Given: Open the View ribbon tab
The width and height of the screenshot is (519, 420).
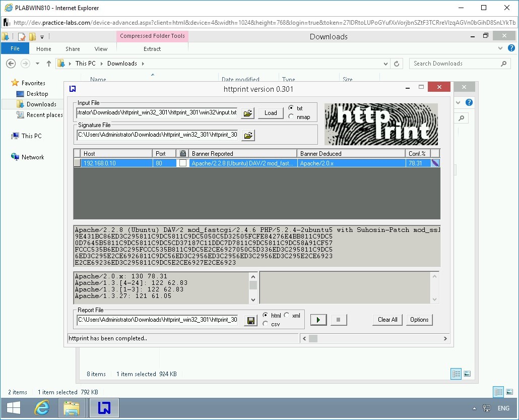Looking at the screenshot, I should (101, 49).
